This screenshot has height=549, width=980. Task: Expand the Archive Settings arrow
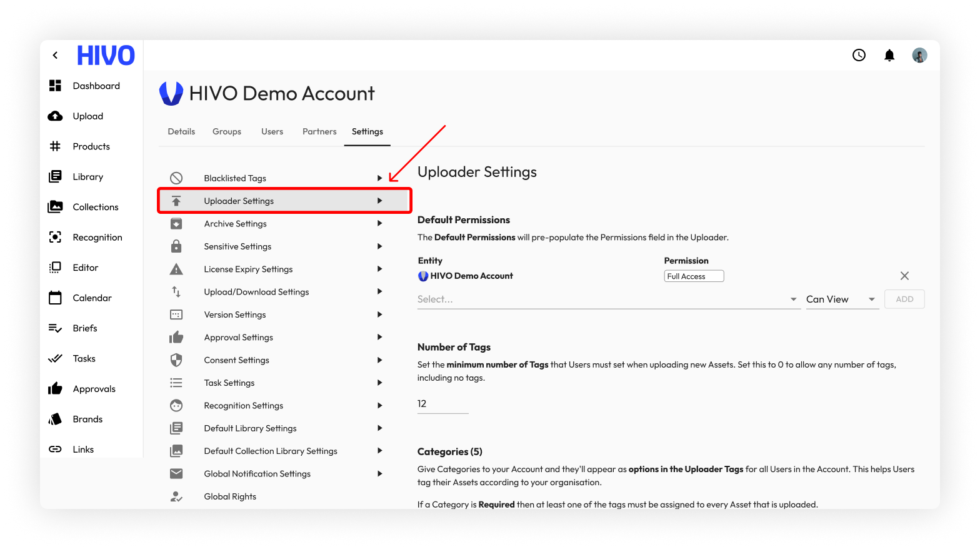(379, 224)
